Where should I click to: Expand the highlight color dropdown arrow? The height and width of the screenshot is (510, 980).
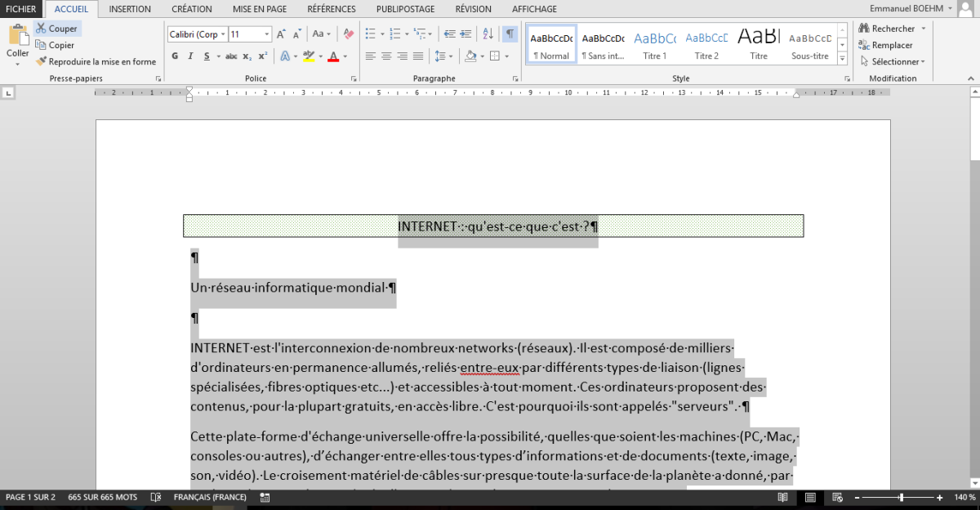[320, 56]
